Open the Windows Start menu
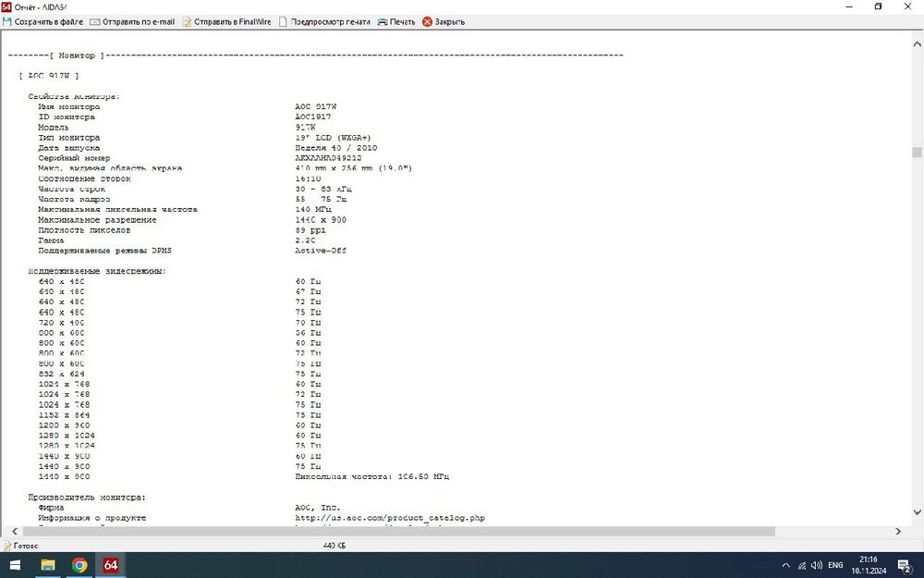Screen dimensions: 924x578 click(x=15, y=565)
